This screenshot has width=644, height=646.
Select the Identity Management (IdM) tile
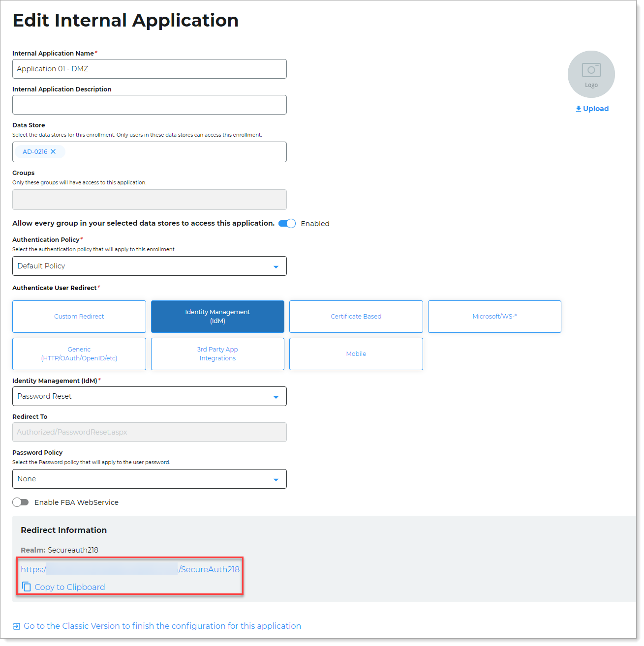point(217,317)
